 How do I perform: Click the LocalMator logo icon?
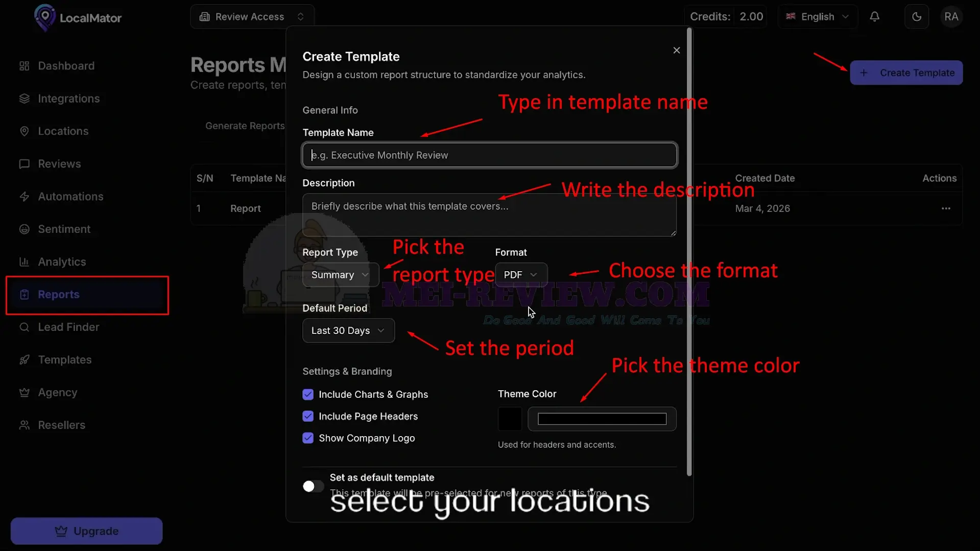pyautogui.click(x=45, y=17)
